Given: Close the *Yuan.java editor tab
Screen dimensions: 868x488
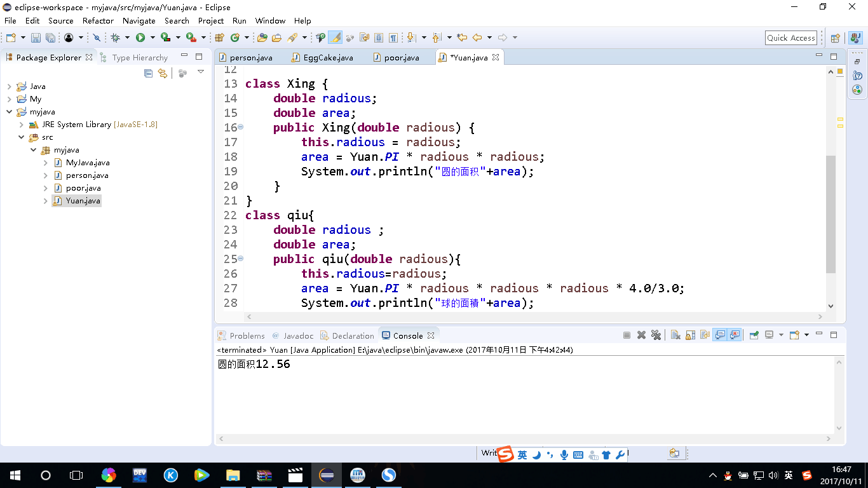Looking at the screenshot, I should (496, 57).
